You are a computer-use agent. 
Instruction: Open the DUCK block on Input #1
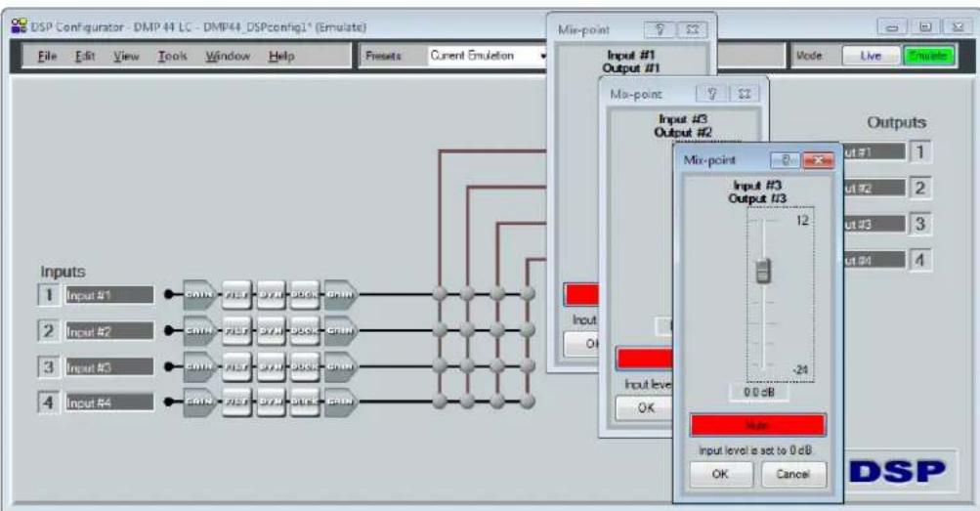tap(305, 294)
